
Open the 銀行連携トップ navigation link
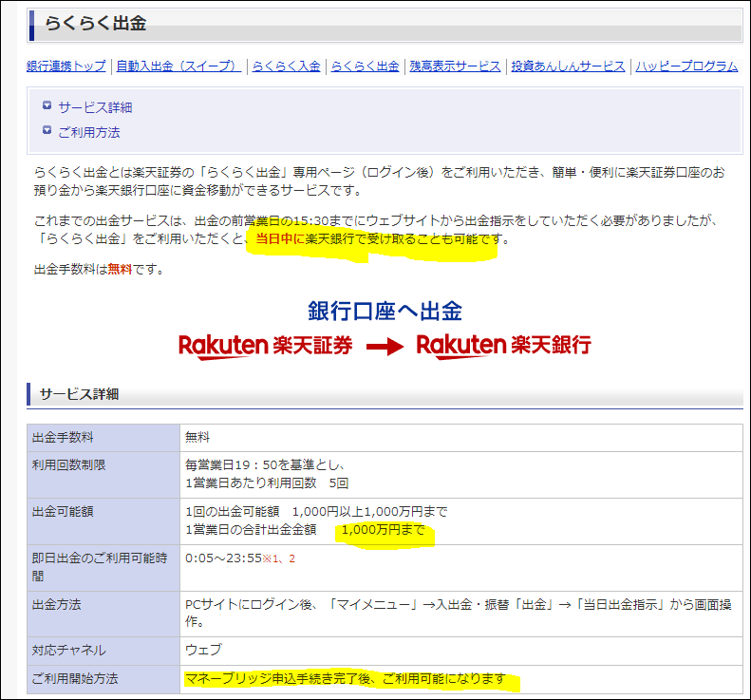click(x=66, y=66)
